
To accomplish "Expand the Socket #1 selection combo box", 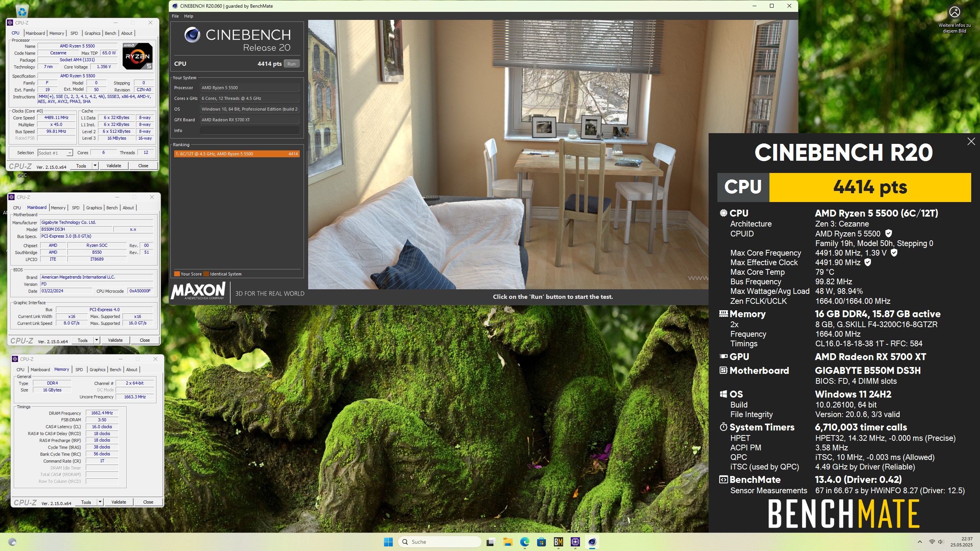I will pyautogui.click(x=55, y=153).
